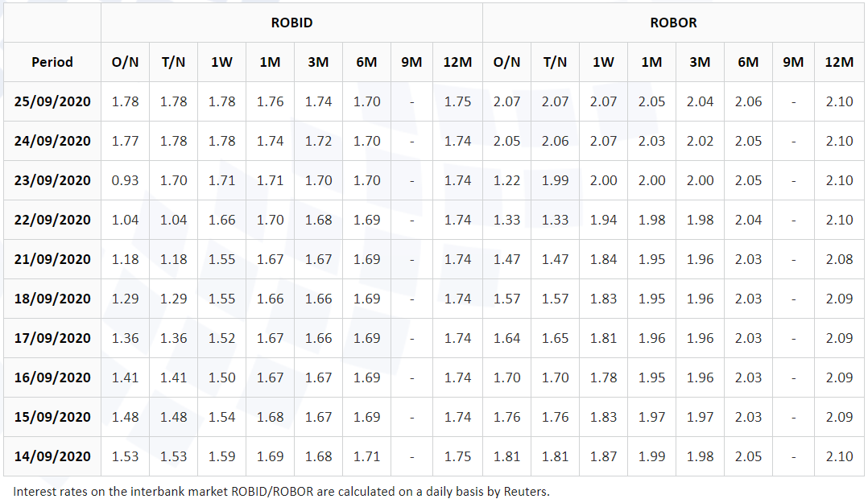Click the 25/09/2020 row label

tap(52, 101)
